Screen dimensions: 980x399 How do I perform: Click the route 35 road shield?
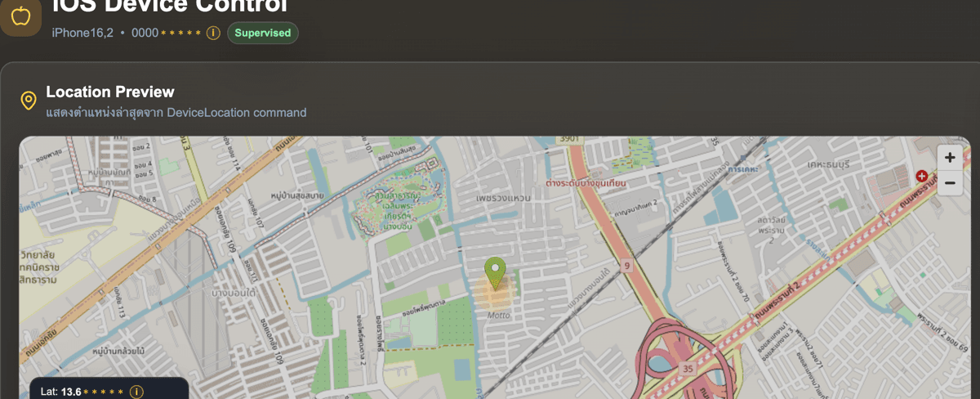point(688,368)
